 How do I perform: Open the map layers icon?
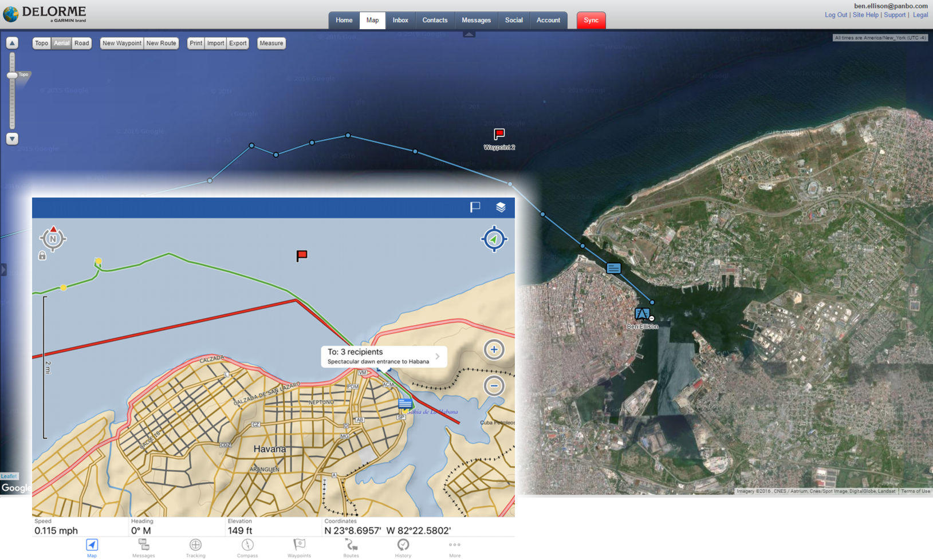[501, 207]
